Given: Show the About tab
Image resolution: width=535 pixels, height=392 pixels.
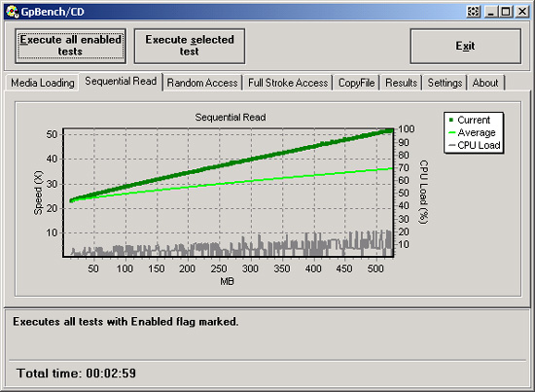Looking at the screenshot, I should click(x=485, y=83).
